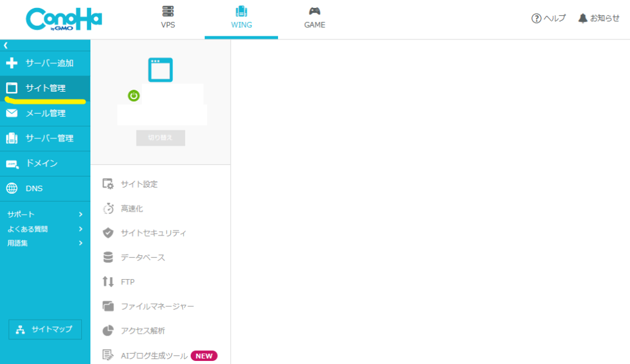Image resolution: width=630 pixels, height=364 pixels.
Task: Open メール管理 in the sidebar
Action: (x=45, y=113)
